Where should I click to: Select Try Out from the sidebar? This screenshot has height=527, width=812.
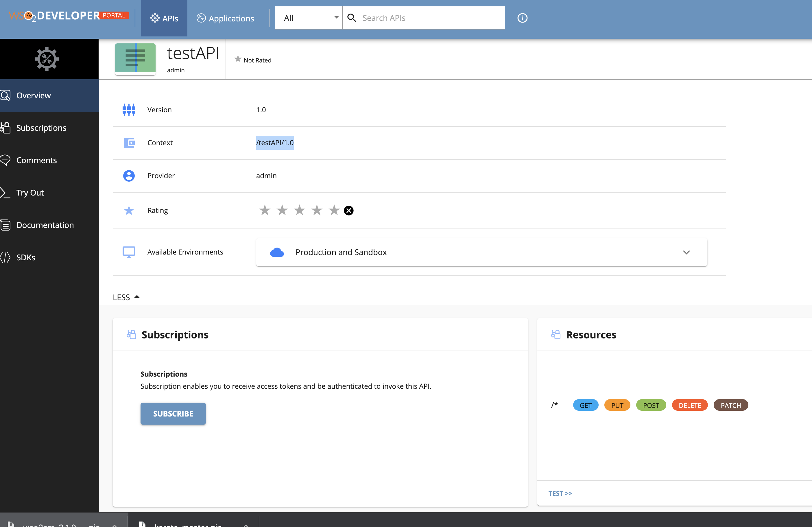click(30, 193)
